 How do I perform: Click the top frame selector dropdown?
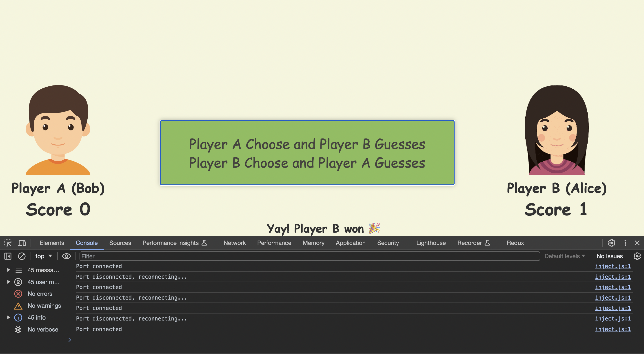pyautogui.click(x=44, y=256)
